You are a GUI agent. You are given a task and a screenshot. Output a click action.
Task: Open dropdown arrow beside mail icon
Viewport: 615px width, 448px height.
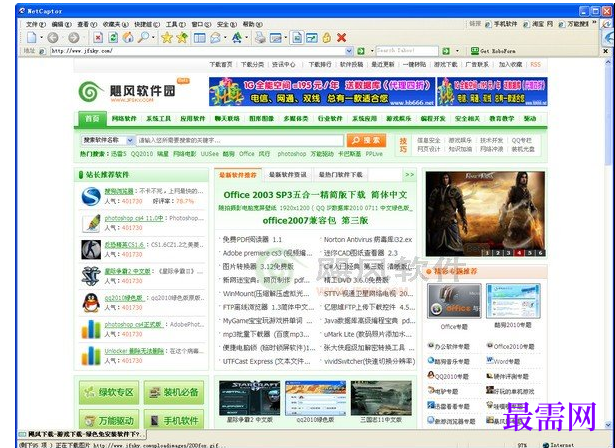(x=225, y=38)
